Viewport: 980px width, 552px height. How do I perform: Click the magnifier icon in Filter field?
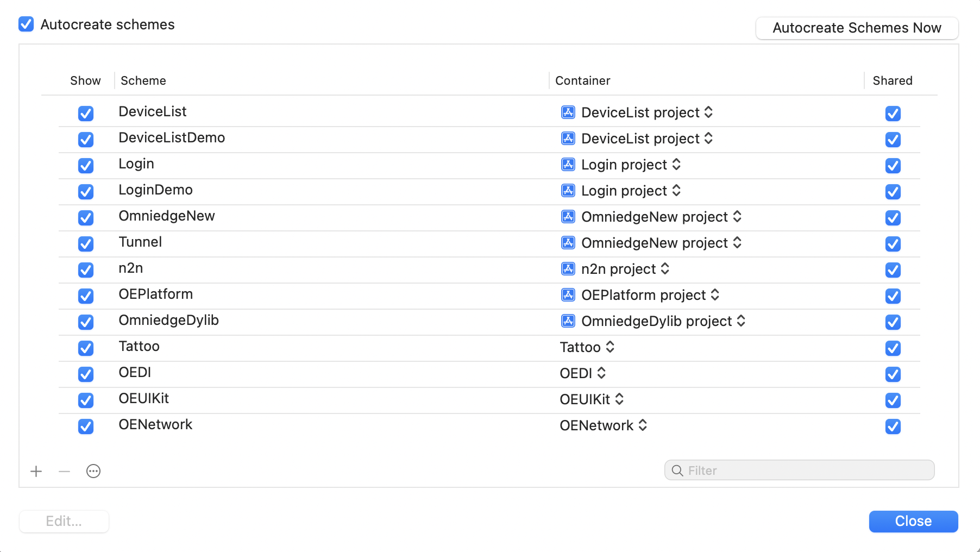[x=677, y=471]
